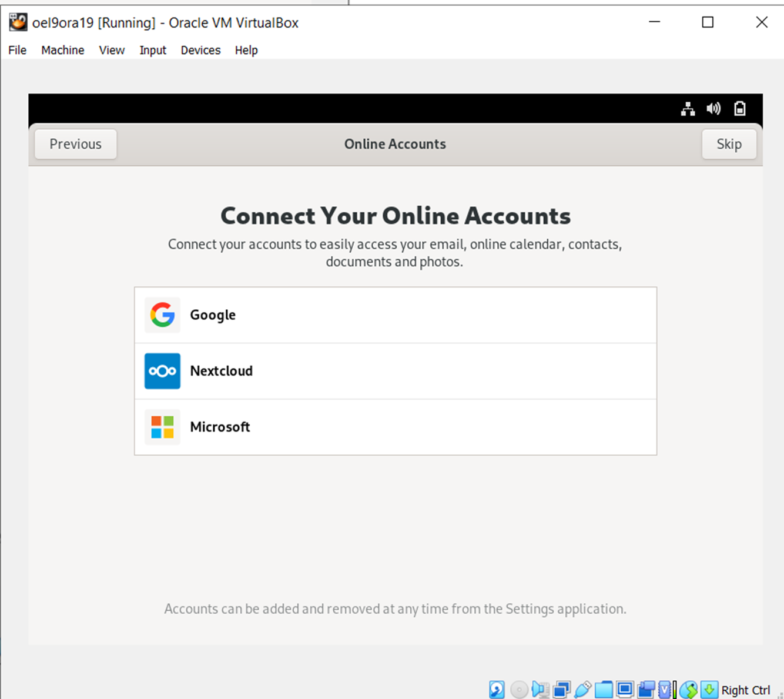Pick the Microsoft account row label
784x699 pixels.
point(220,427)
